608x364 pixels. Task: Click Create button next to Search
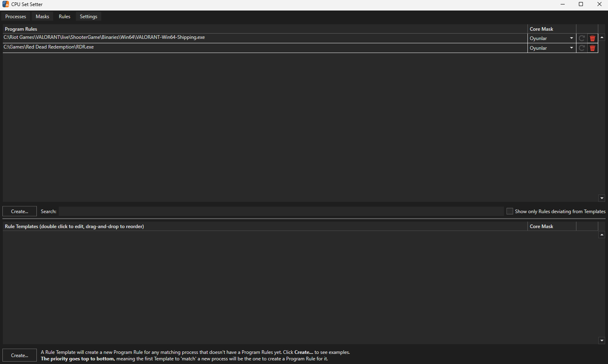[19, 211]
